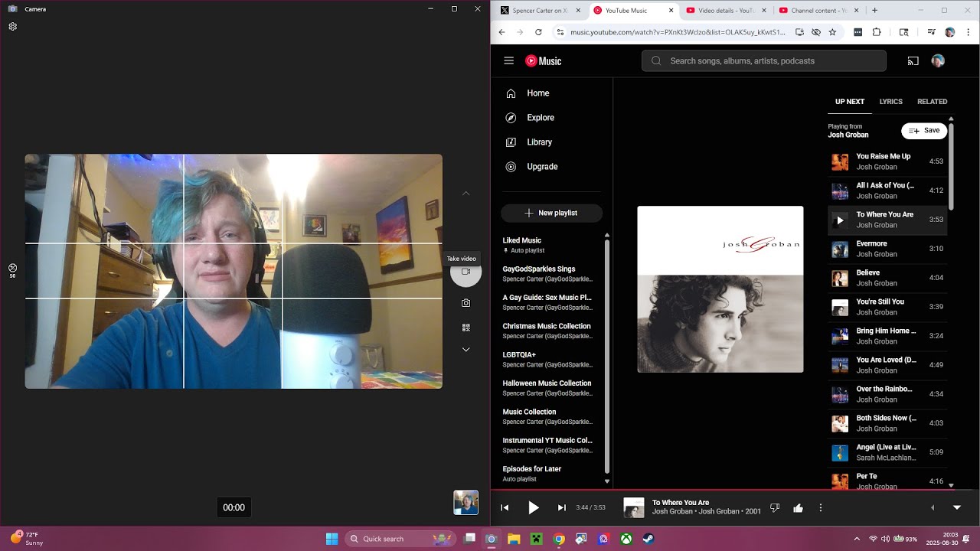The width and height of the screenshot is (980, 551).
Task: Skip to next track in player bar
Action: click(x=562, y=507)
